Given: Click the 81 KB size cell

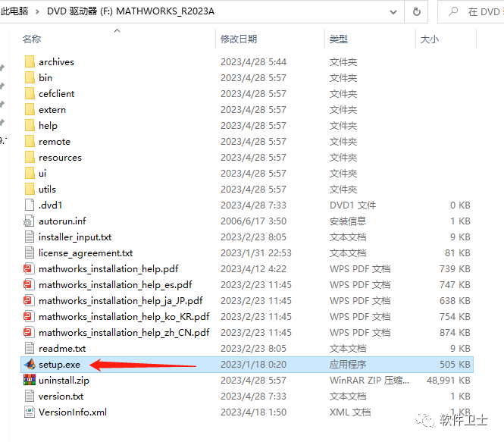Looking at the screenshot, I should click(x=458, y=253).
